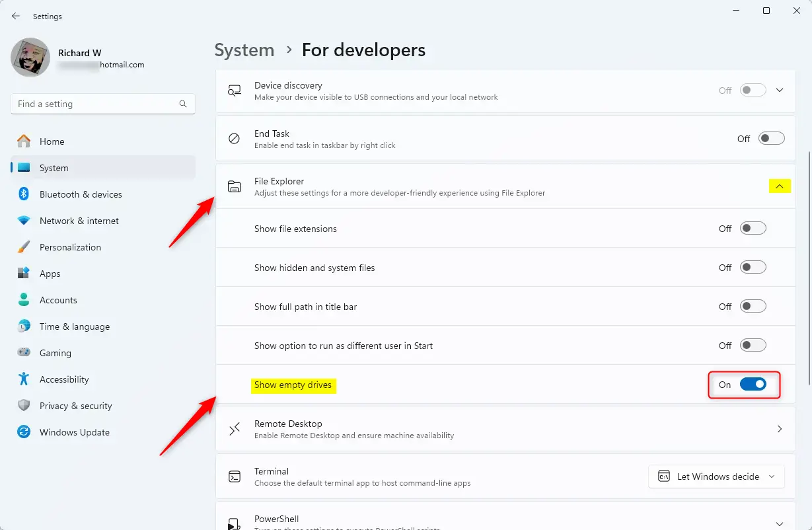812x530 pixels.
Task: Go to Personalization settings
Action: click(x=70, y=247)
